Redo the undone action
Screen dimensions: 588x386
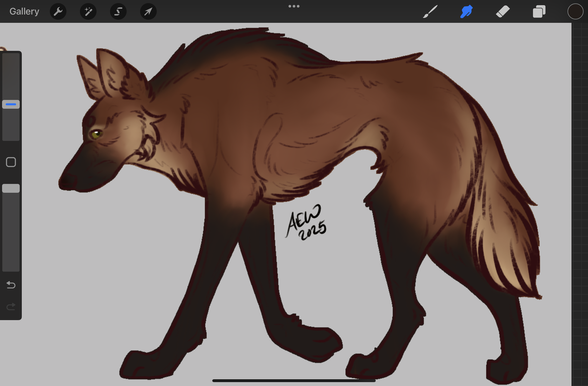pos(11,307)
